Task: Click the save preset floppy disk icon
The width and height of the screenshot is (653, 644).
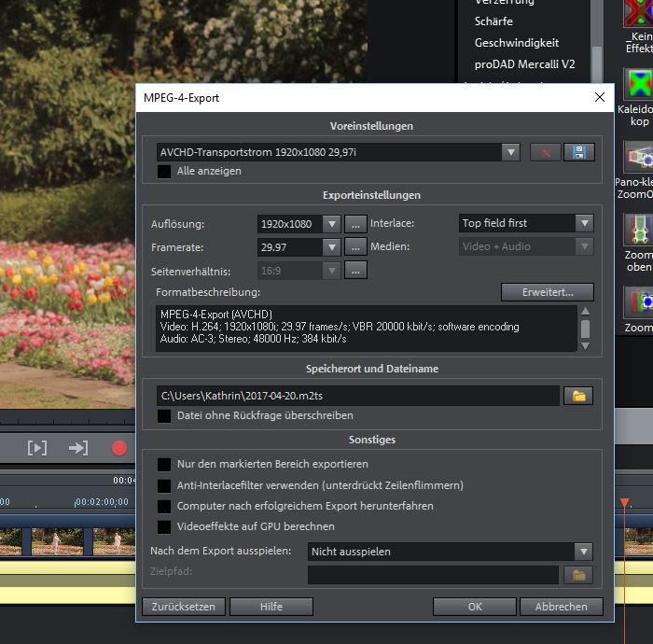Action: (579, 152)
